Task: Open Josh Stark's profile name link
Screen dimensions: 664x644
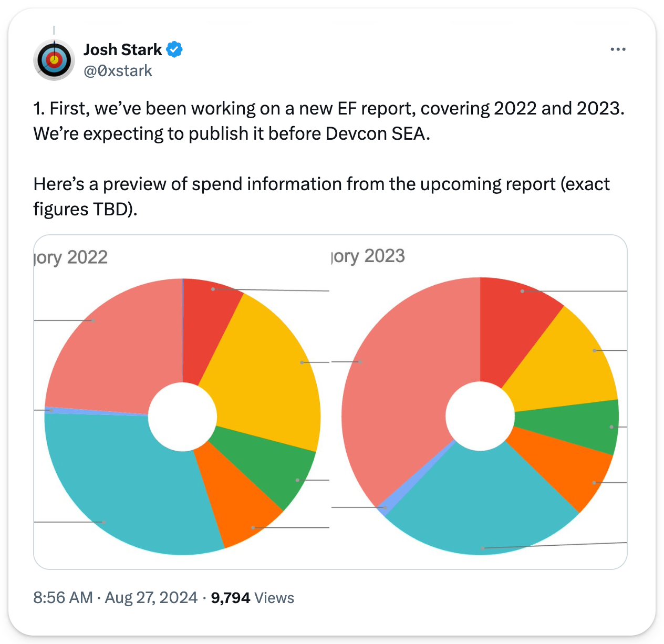Action: coord(123,49)
